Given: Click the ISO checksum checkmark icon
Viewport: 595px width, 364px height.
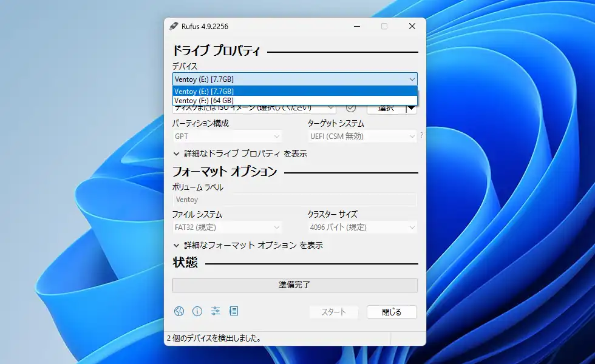Looking at the screenshot, I should click(351, 108).
